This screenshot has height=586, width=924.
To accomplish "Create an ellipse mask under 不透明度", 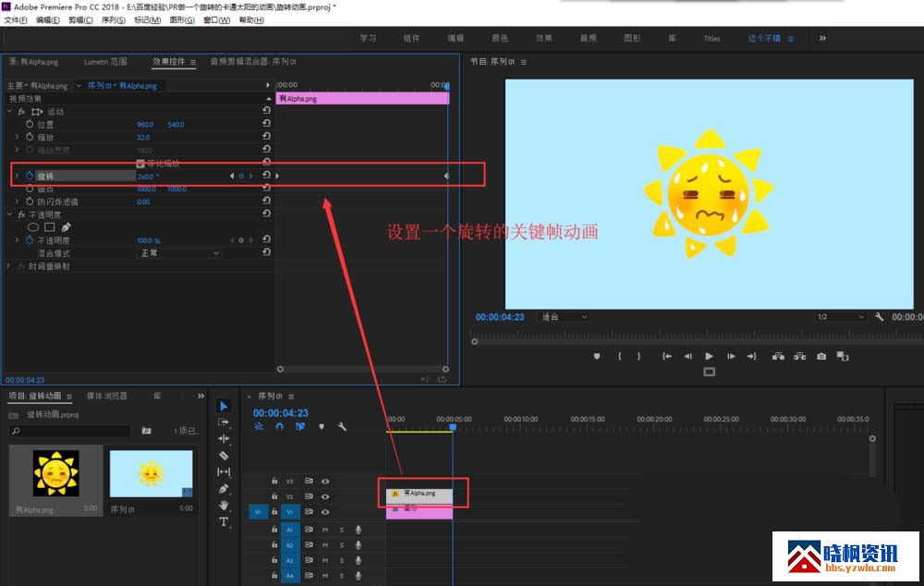I will pyautogui.click(x=33, y=227).
